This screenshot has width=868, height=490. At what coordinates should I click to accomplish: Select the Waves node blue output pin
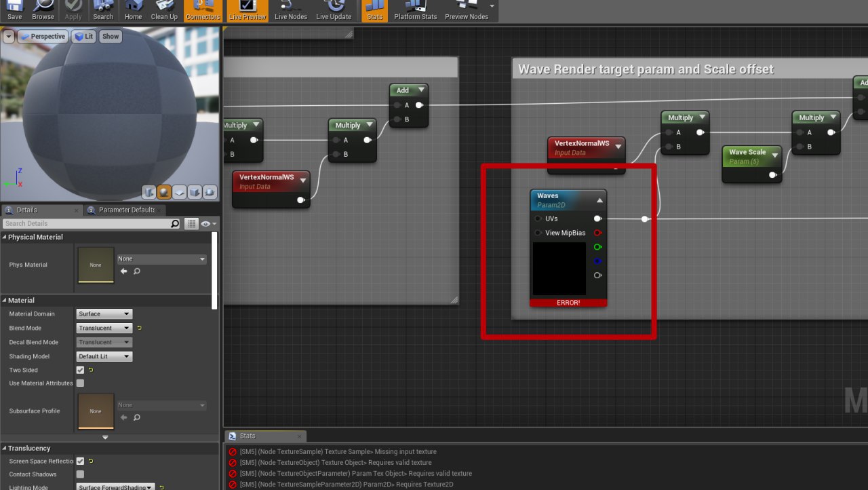pyautogui.click(x=597, y=261)
